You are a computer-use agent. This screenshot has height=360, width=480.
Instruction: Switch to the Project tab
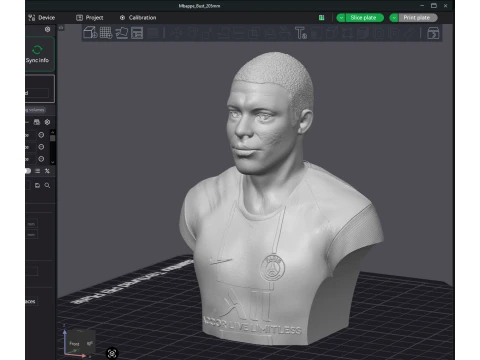coord(90,18)
